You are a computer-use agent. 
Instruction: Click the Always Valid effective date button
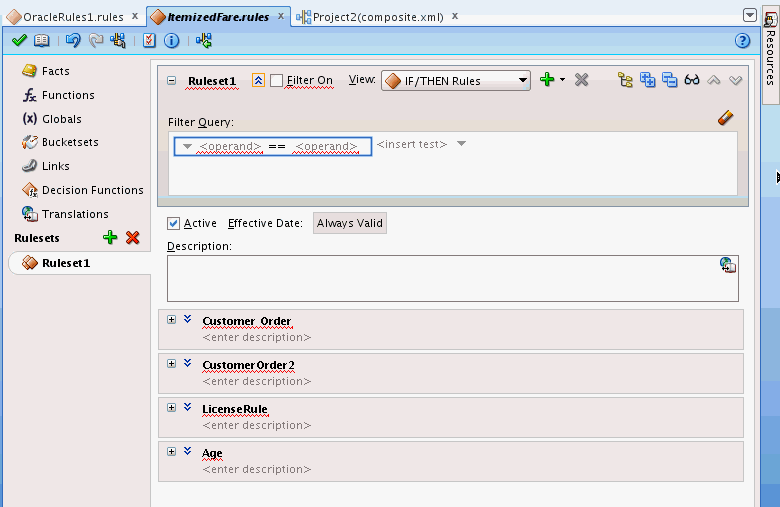350,223
